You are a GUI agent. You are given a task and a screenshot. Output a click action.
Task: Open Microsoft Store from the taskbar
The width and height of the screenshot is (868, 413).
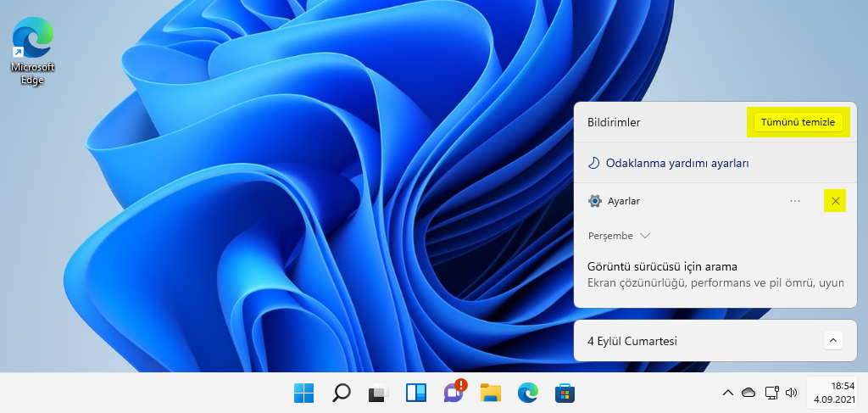click(565, 393)
